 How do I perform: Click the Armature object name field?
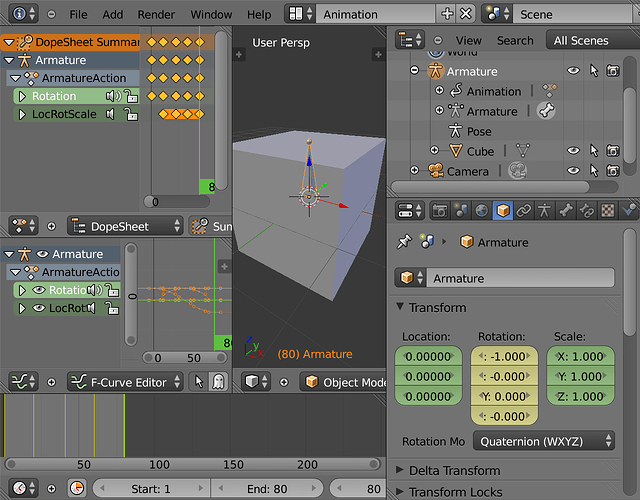point(520,278)
